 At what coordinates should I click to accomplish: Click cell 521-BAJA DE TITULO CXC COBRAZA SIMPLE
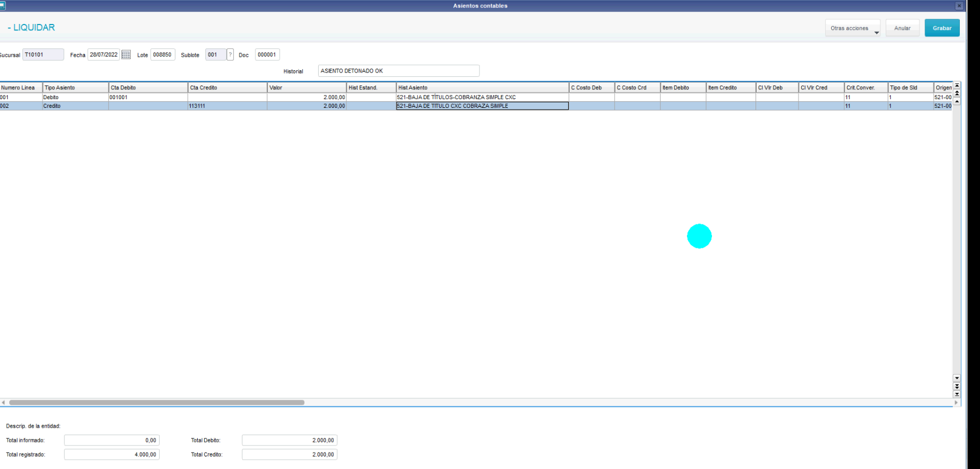(483, 106)
